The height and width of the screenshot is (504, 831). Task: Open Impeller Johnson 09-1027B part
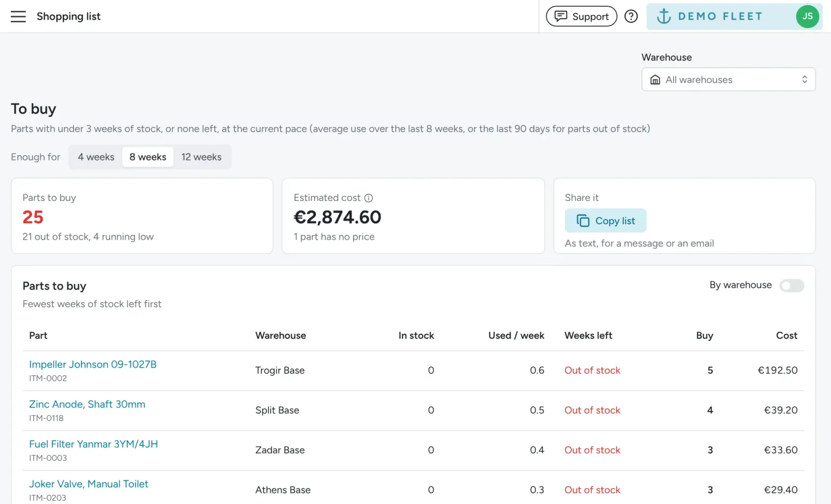pos(93,364)
